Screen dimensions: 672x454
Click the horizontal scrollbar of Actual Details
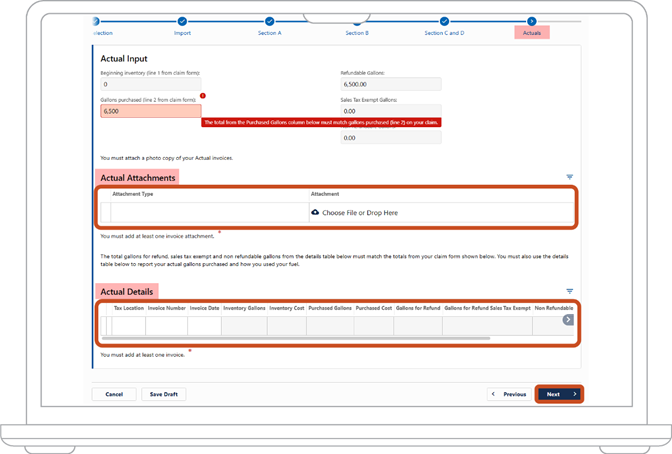coord(296,338)
